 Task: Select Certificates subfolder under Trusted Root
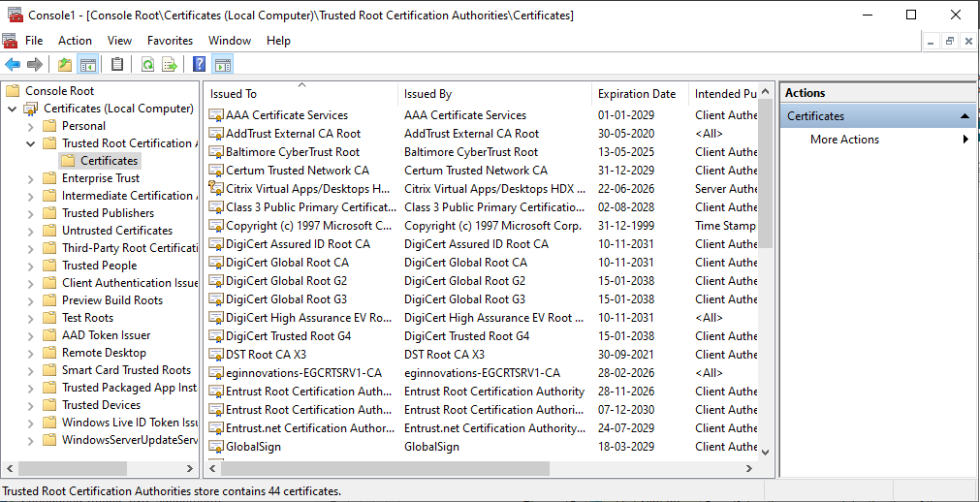109,161
